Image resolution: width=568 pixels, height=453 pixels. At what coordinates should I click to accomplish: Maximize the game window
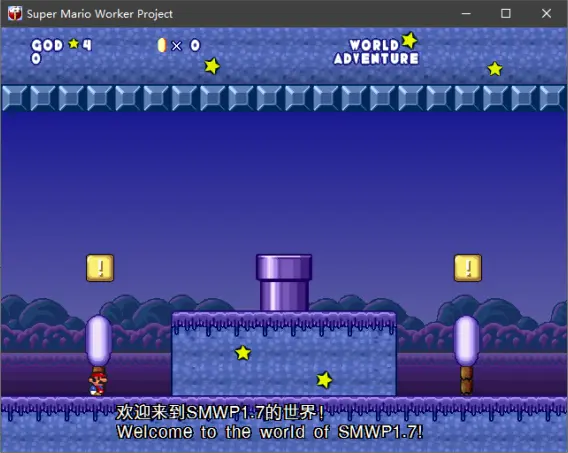(506, 14)
